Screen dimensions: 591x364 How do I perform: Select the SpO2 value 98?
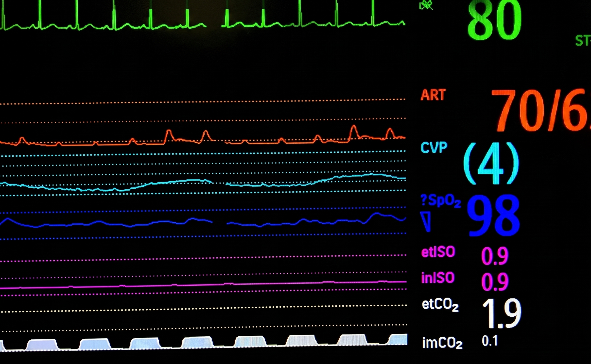click(x=493, y=215)
